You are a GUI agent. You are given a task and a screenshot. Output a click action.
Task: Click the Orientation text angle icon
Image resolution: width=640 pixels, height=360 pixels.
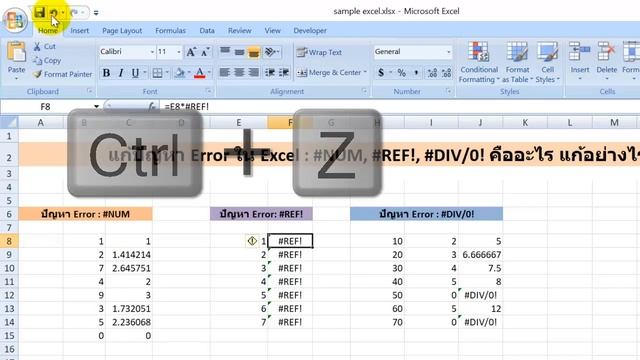click(x=271, y=52)
